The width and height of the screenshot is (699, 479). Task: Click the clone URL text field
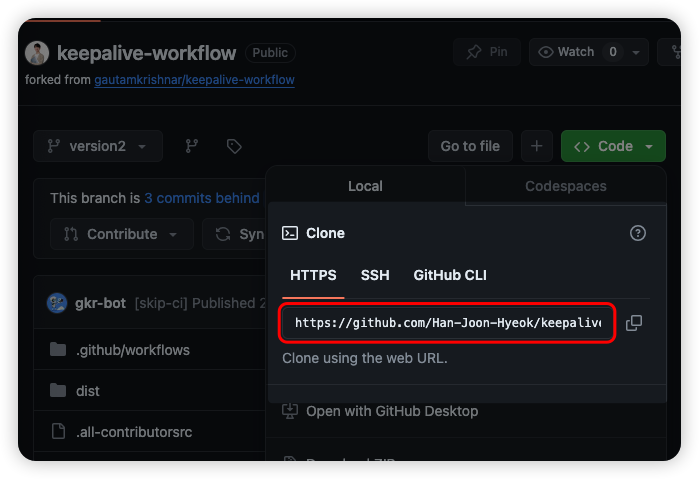tap(447, 324)
